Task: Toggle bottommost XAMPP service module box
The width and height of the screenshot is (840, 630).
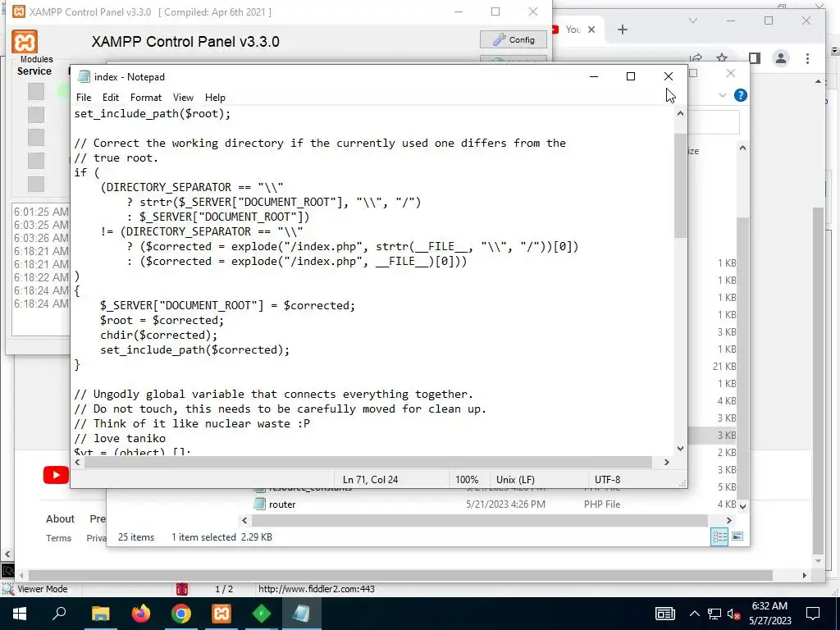Action: pyautogui.click(x=36, y=183)
